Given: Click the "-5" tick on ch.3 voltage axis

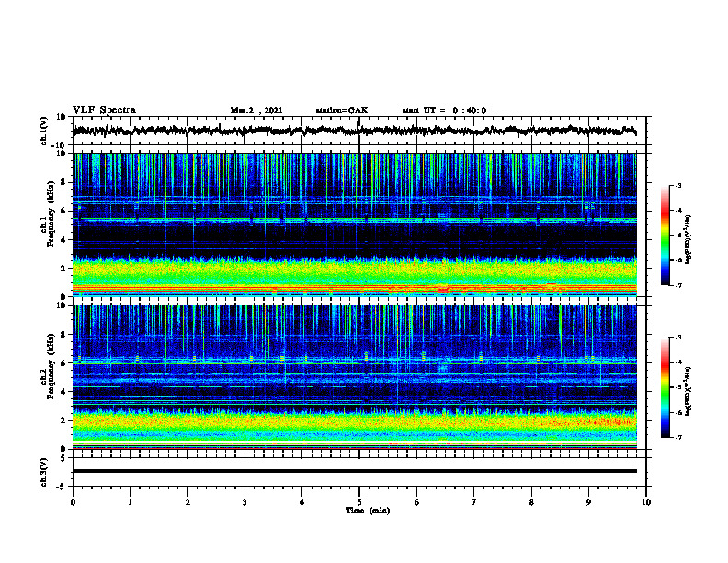Looking at the screenshot, I should [x=62, y=487].
